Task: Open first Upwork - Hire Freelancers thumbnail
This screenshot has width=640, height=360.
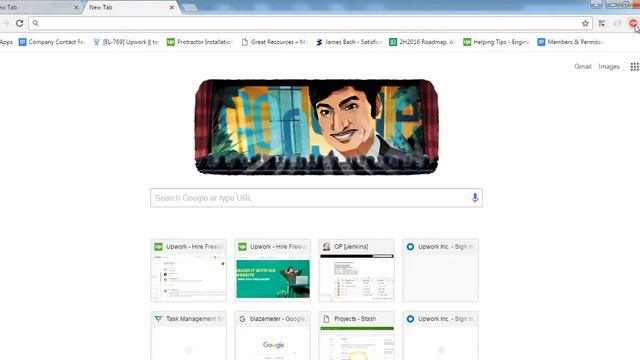Action: point(189,270)
